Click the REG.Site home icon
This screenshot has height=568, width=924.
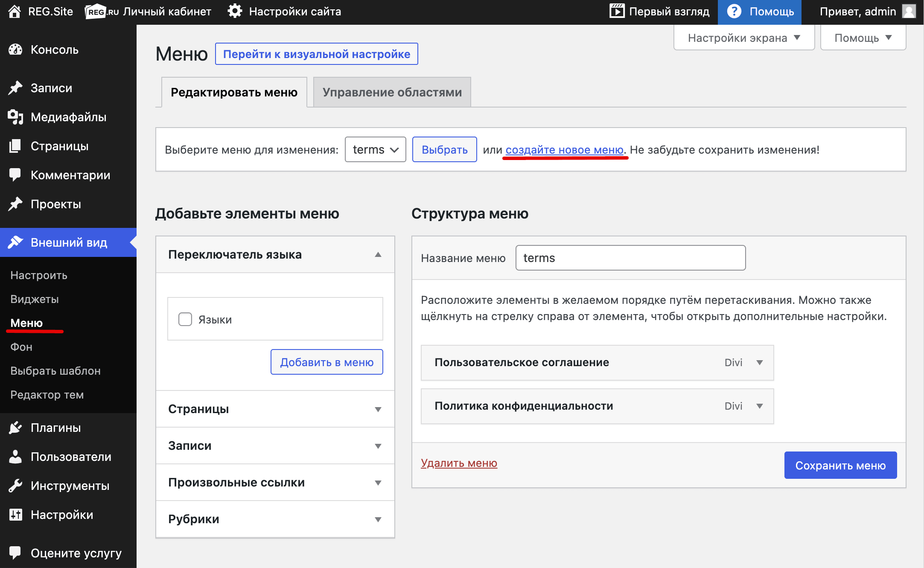click(x=15, y=12)
